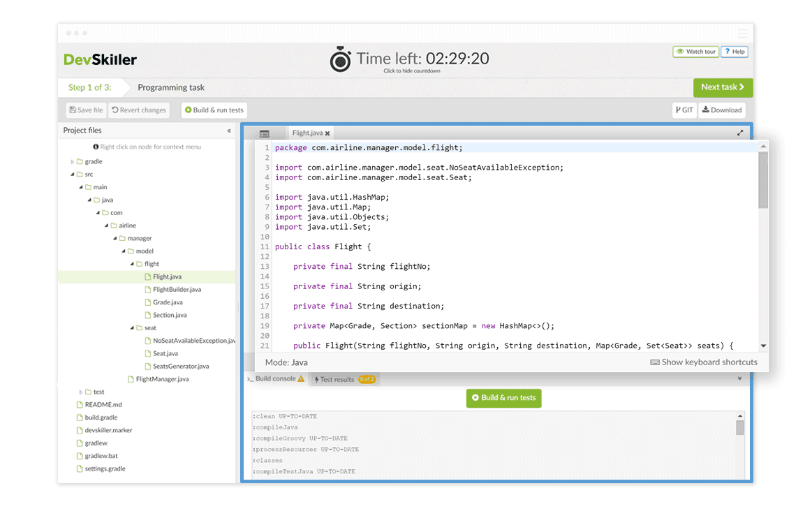This screenshot has height=509, width=812.
Task: Click the test folder label
Action: coord(99,392)
